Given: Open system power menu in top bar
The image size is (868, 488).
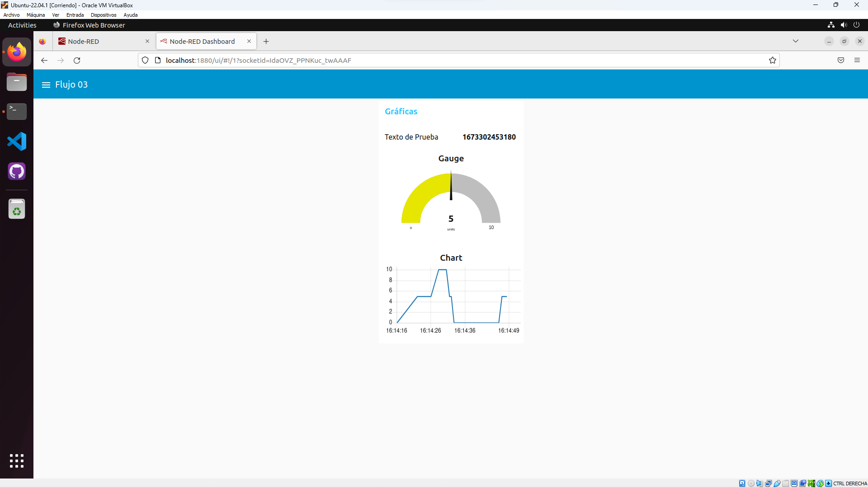Looking at the screenshot, I should pyautogui.click(x=856, y=25).
